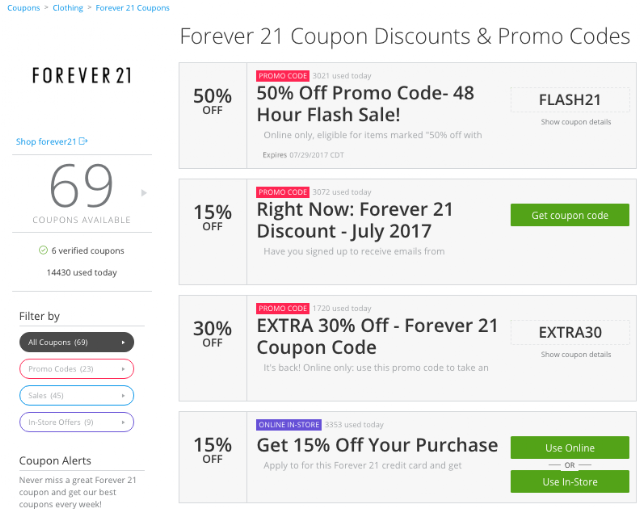Click the FLASH21 promo code box
The width and height of the screenshot is (640, 509).
point(570,99)
